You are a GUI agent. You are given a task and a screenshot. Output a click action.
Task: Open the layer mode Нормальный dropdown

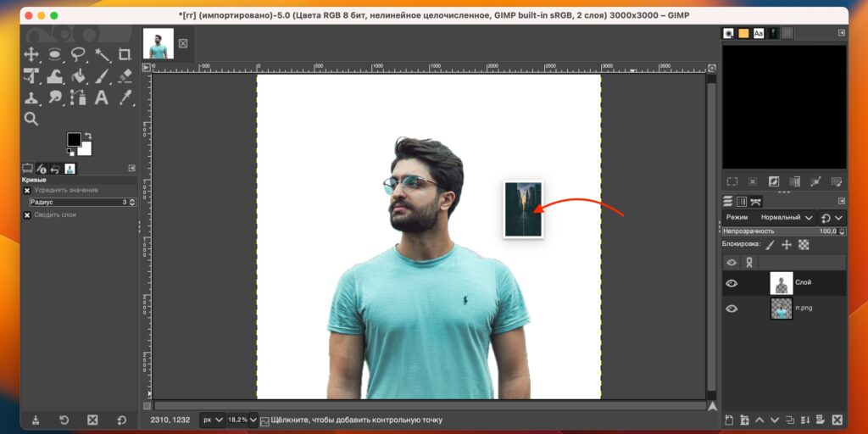(x=787, y=218)
